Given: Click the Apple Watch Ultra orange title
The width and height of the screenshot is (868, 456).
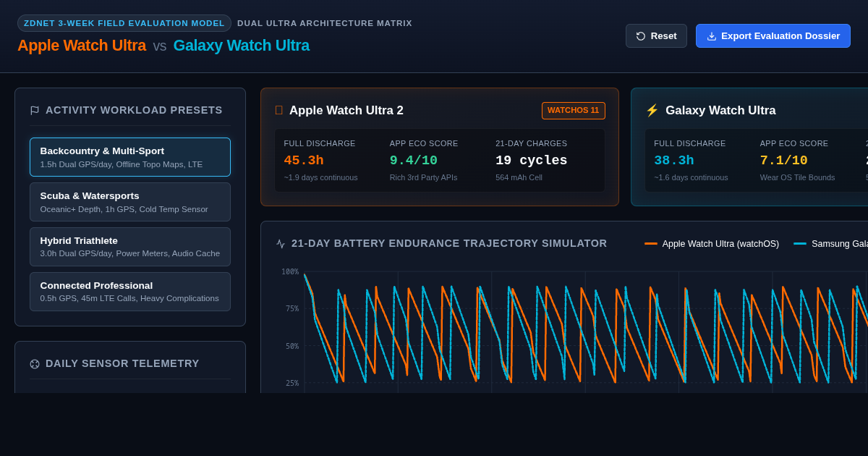Looking at the screenshot, I should click(82, 46).
